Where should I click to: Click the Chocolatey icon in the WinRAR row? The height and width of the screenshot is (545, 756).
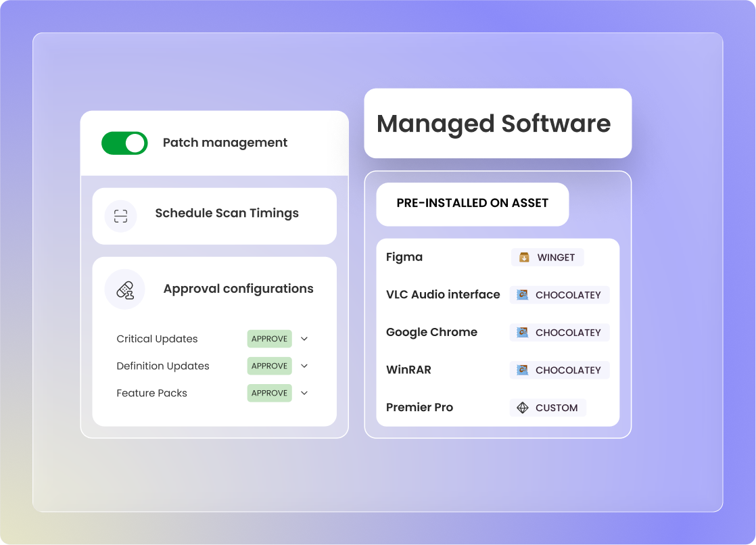522,370
